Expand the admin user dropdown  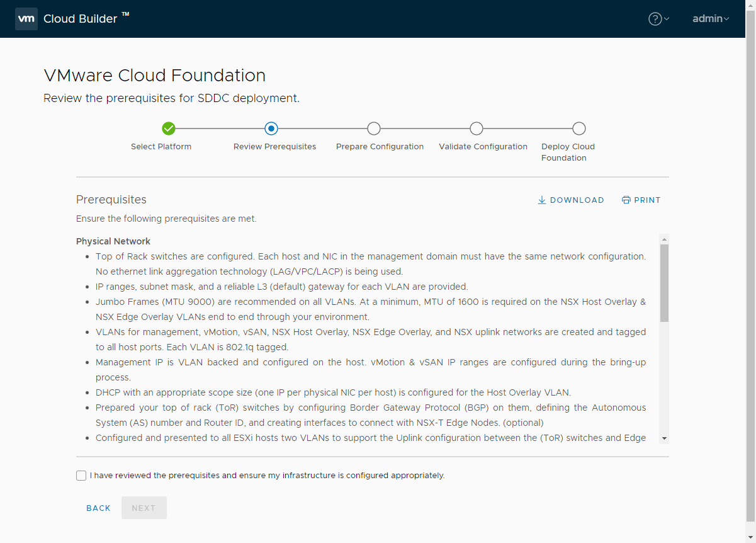tap(711, 19)
